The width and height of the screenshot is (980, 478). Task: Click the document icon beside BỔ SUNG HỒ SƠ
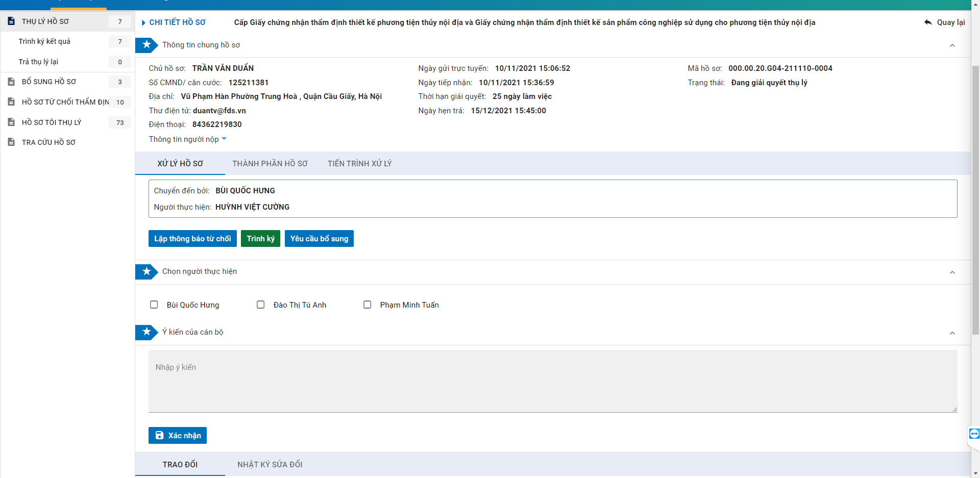pyautogui.click(x=11, y=82)
